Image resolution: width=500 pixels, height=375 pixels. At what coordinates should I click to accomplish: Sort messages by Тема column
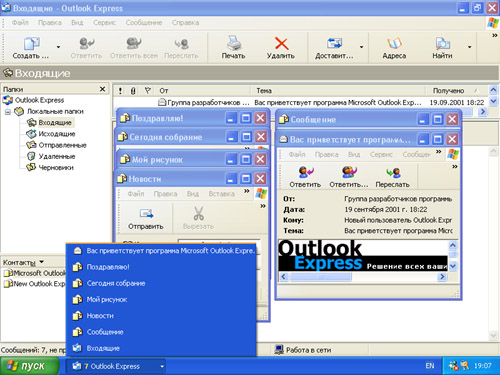[x=338, y=91]
